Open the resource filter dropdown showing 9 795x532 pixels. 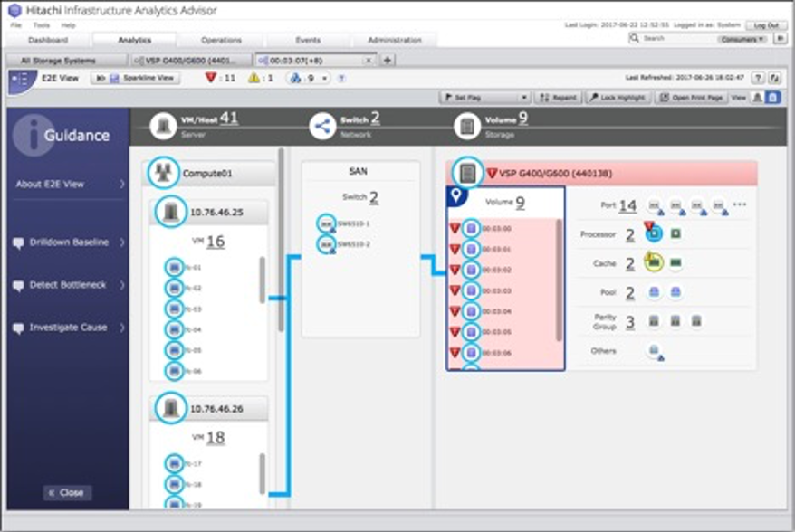pyautogui.click(x=310, y=78)
